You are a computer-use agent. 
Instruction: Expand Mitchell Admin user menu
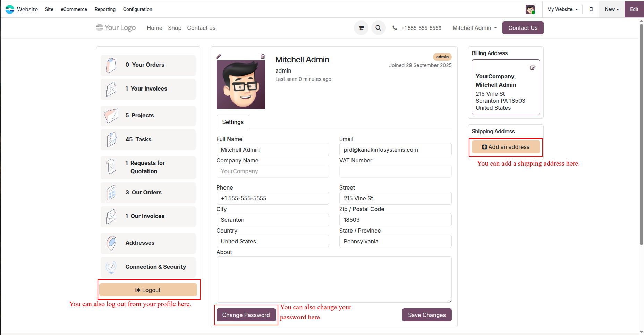(475, 28)
